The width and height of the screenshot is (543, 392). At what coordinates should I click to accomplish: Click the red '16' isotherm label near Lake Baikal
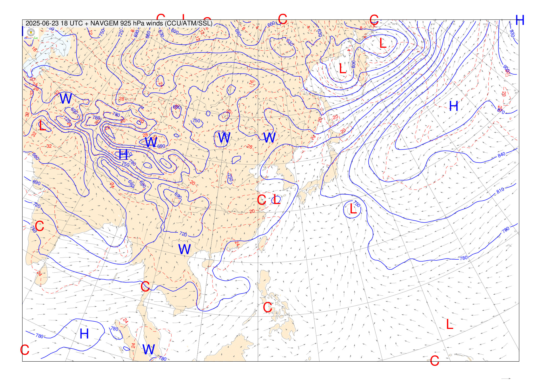pos(251,83)
